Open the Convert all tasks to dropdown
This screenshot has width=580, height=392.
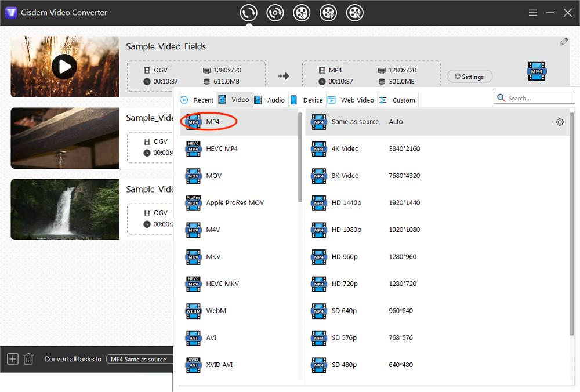tap(139, 359)
